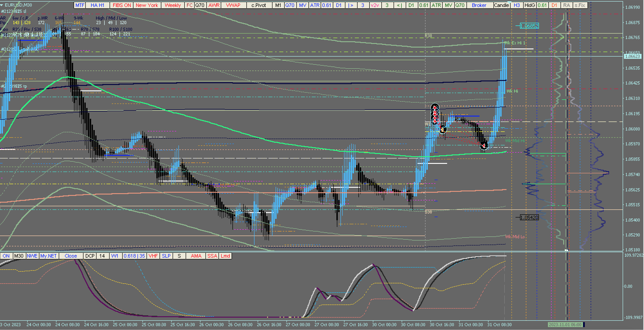This screenshot has height=330, width=644.
Task: Click the EURUSD,M30 chart menu arrow
Action: tap(2, 5)
